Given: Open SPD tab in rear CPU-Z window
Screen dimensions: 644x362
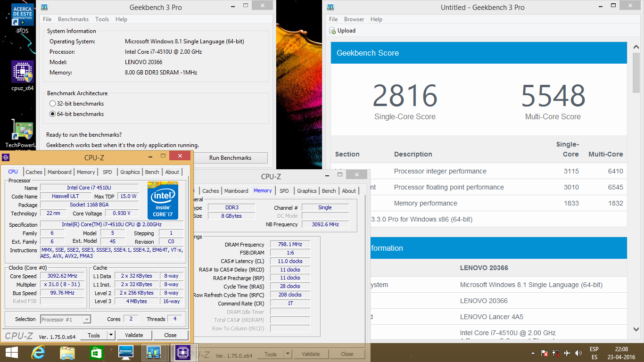Looking at the screenshot, I should coord(284,191).
